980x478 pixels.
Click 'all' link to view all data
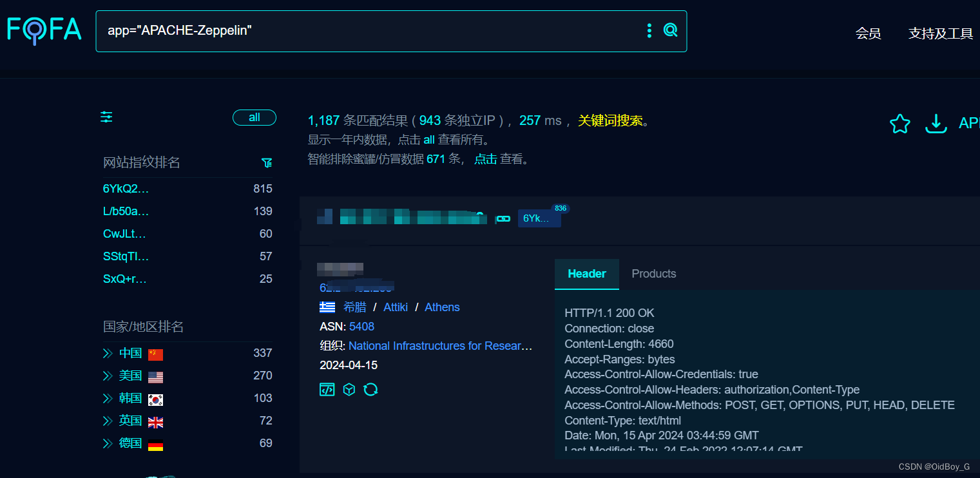(429, 140)
